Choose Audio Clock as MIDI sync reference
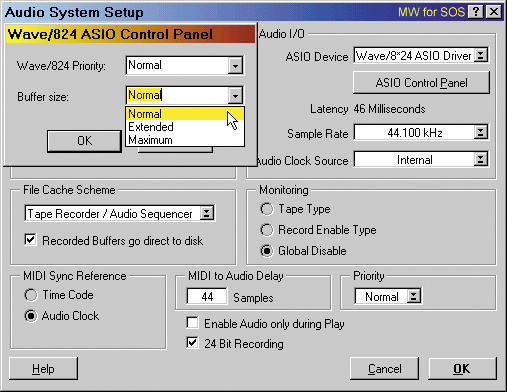Image resolution: width=507 pixels, height=392 pixels. tap(31, 316)
